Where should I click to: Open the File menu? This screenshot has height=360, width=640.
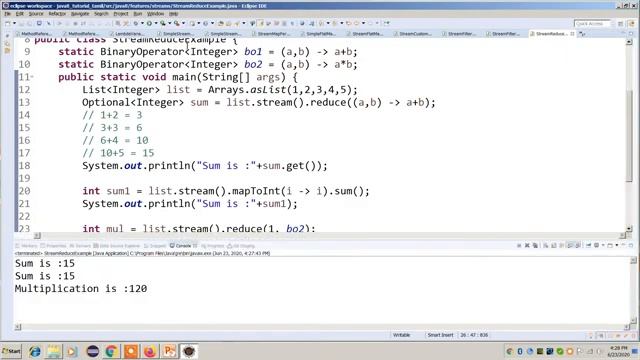tap(8, 14)
